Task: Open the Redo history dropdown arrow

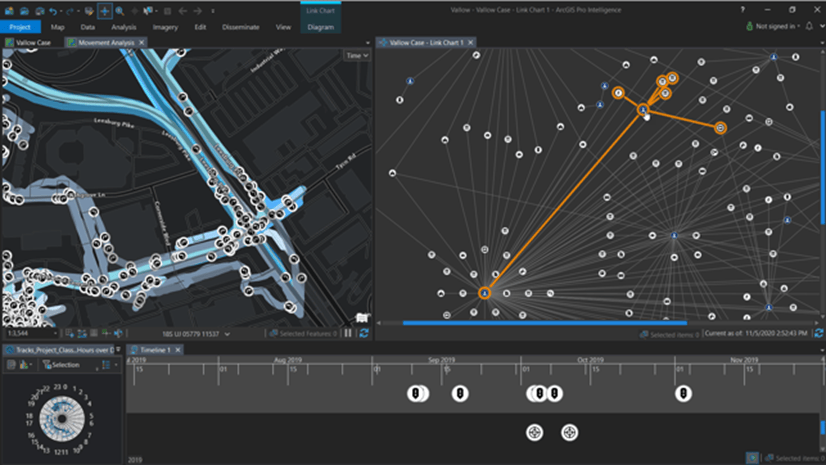Action: click(x=78, y=11)
